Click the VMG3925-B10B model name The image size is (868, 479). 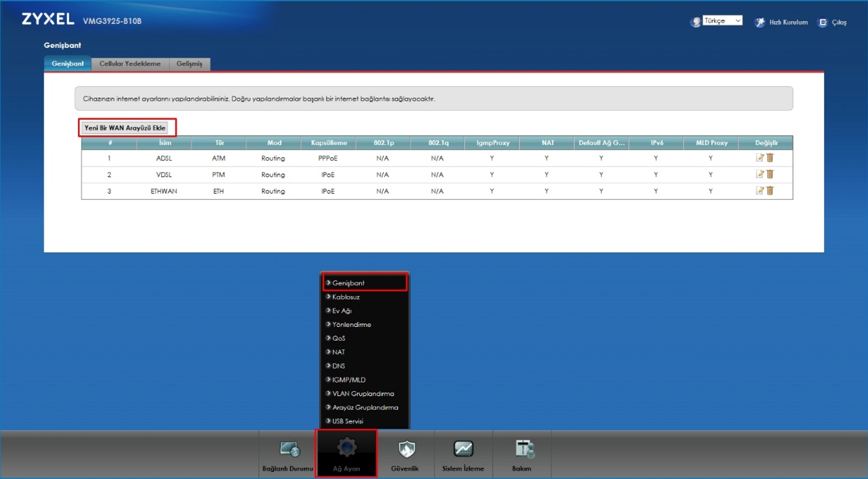(112, 21)
